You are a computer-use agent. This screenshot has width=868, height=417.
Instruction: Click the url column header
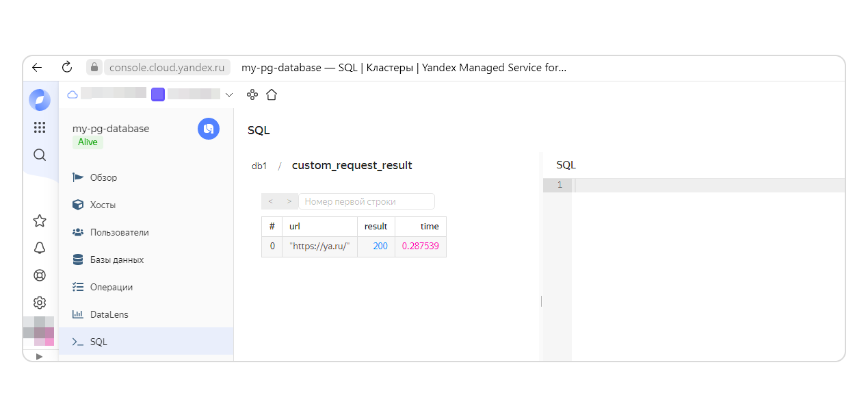pos(320,227)
